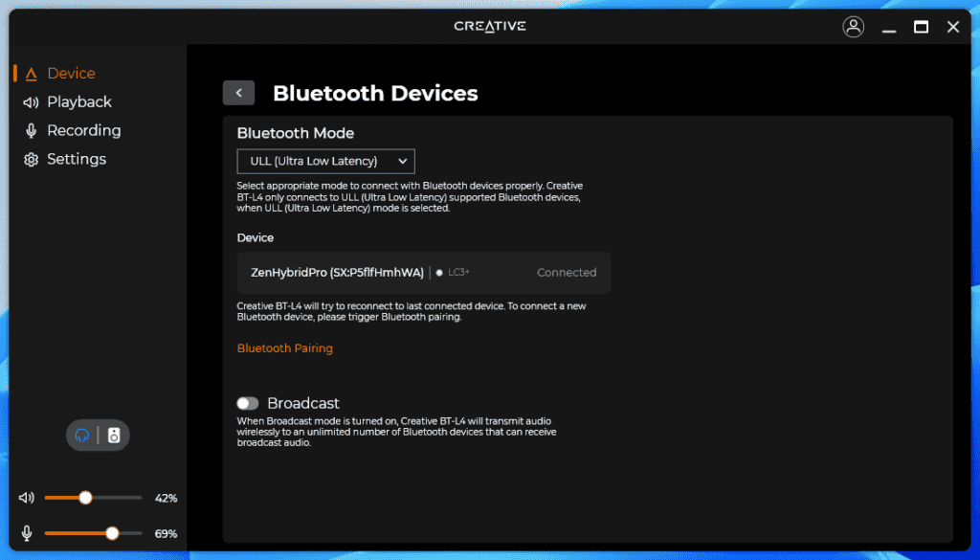This screenshot has height=560, width=980.
Task: Open the user account profile icon
Action: (853, 27)
